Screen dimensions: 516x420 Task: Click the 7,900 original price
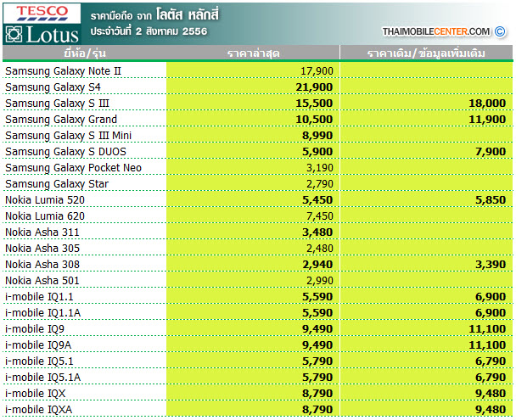coord(491,152)
